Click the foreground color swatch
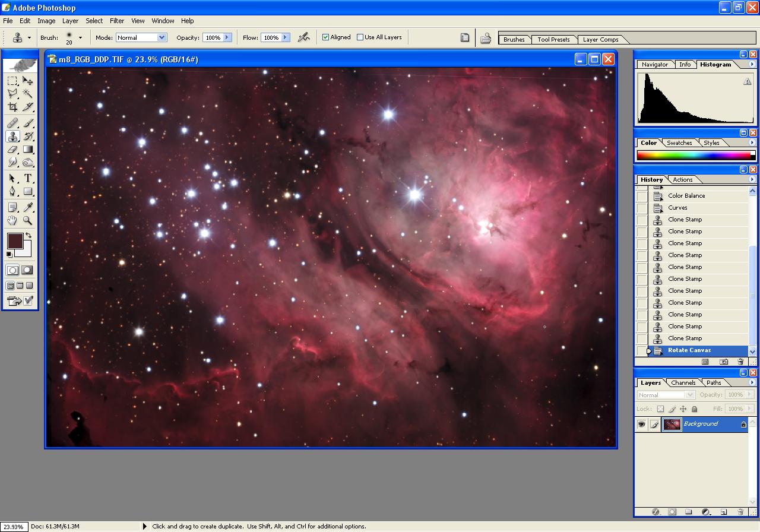The height and width of the screenshot is (532, 760). pyautogui.click(x=14, y=240)
